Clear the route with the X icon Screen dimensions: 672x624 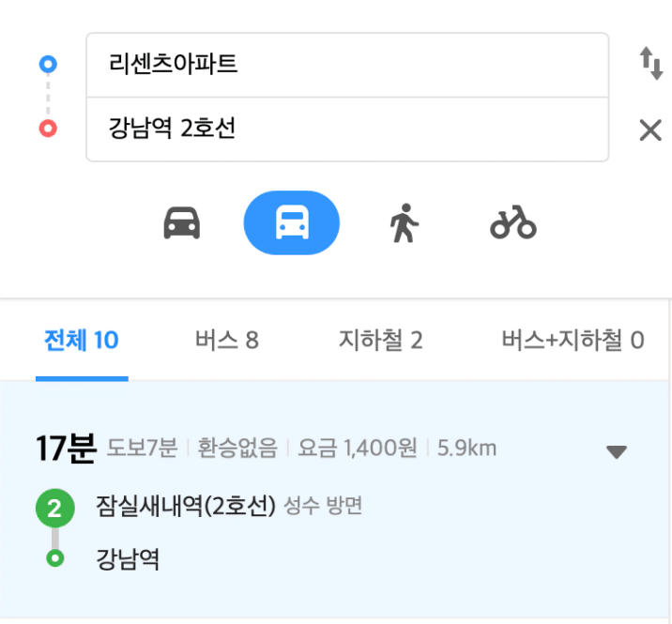tap(650, 129)
